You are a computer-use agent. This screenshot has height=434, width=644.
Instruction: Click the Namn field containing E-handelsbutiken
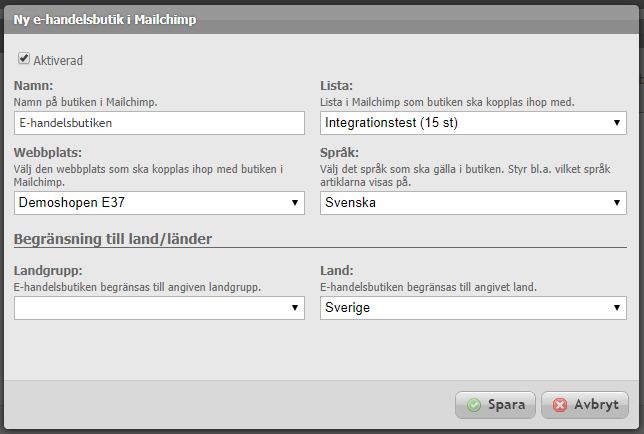coord(159,123)
